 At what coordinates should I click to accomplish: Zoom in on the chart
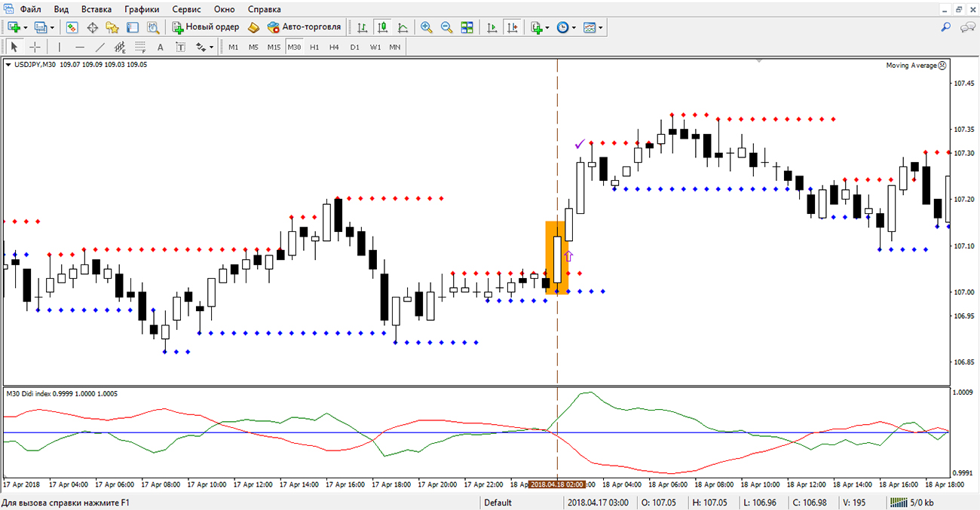tap(427, 27)
